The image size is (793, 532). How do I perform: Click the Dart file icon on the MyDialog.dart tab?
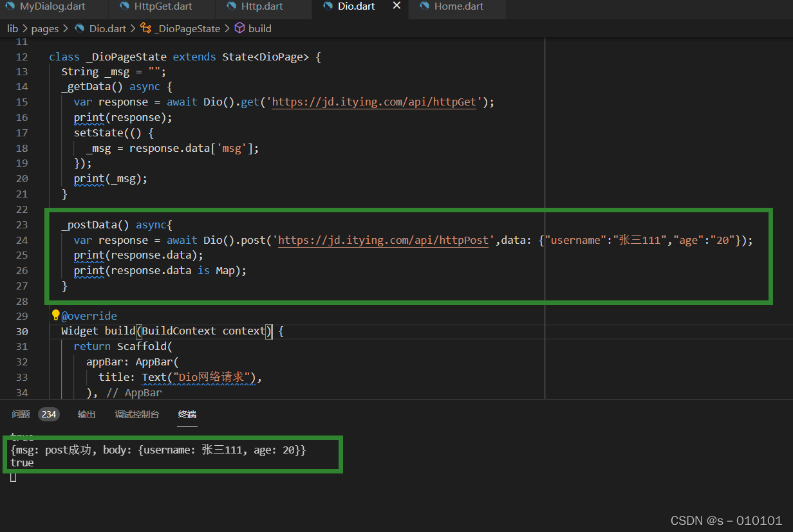[x=10, y=6]
